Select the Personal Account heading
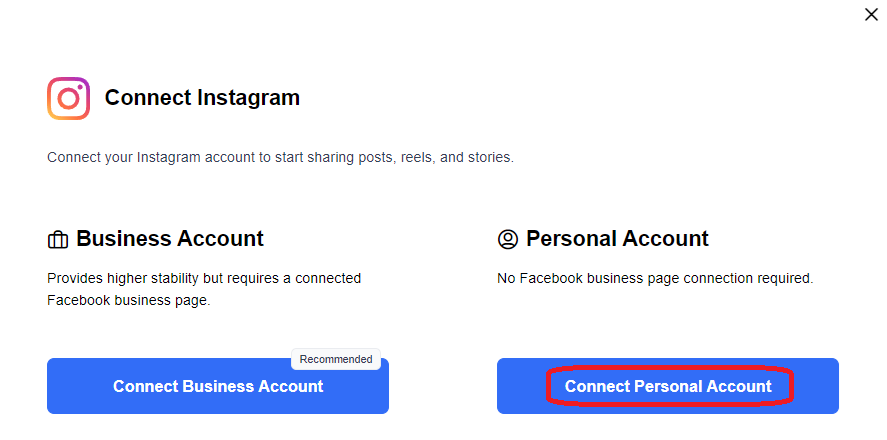Image resolution: width=887 pixels, height=440 pixels. click(x=617, y=239)
